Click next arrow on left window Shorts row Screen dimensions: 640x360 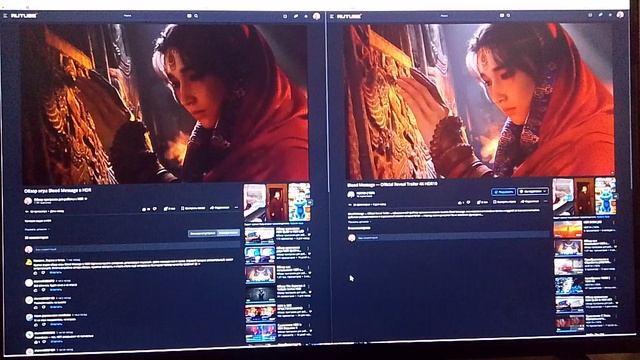click(310, 202)
